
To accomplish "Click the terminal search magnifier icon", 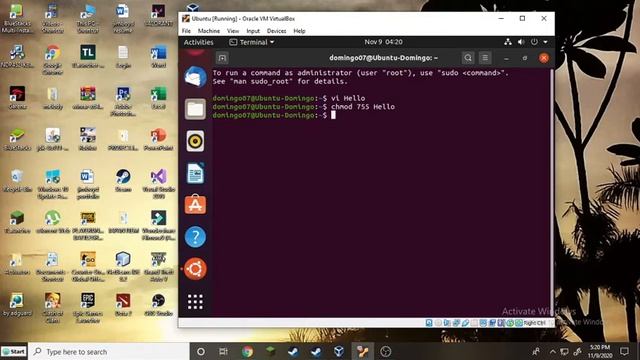I will pyautogui.click(x=468, y=58).
